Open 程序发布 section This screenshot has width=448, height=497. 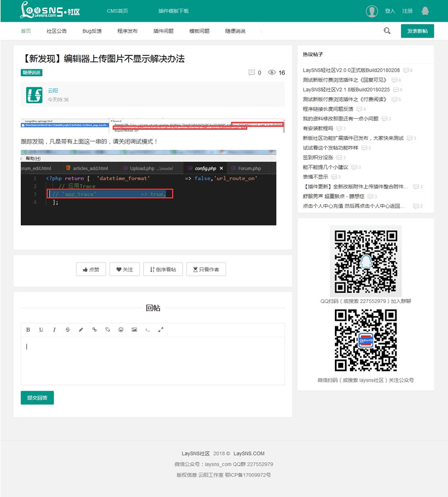(x=128, y=31)
